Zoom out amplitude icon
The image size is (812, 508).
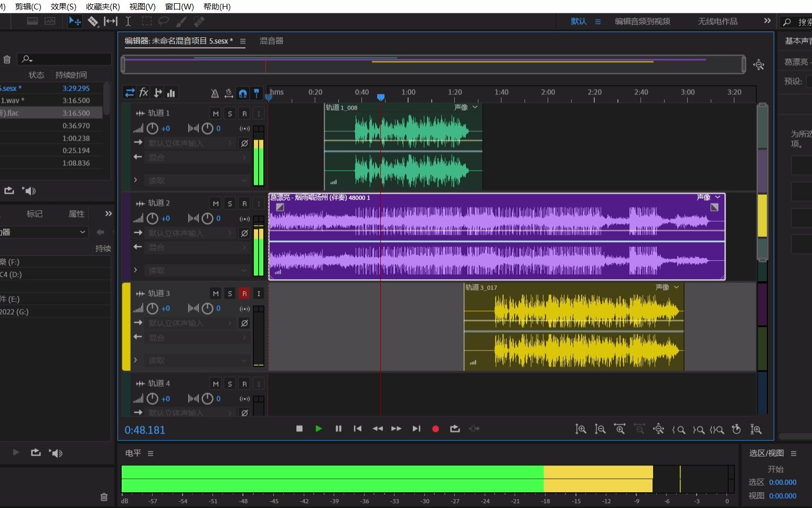(x=600, y=429)
